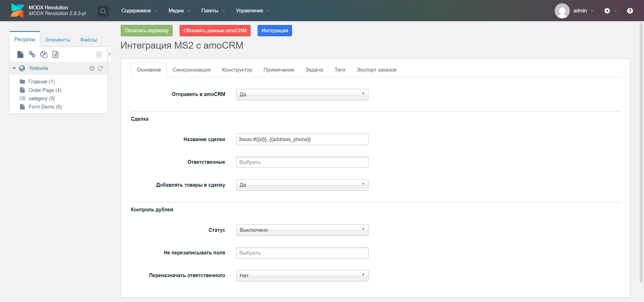Switch to the Синхронизация tab
Image resolution: width=644 pixels, height=302 pixels.
pyautogui.click(x=191, y=70)
